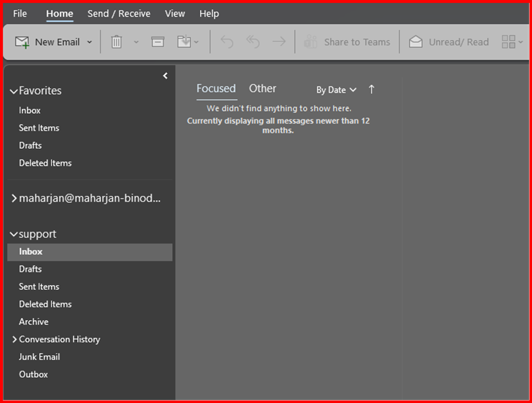Image resolution: width=532 pixels, height=403 pixels.
Task: Expand the Conversation History folder
Action: (x=13, y=340)
